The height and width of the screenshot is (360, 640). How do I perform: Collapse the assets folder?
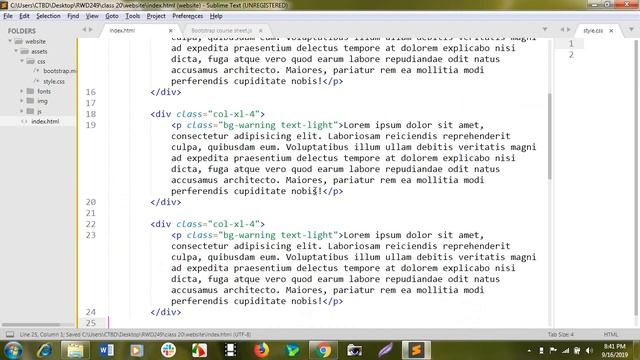pos(16,51)
